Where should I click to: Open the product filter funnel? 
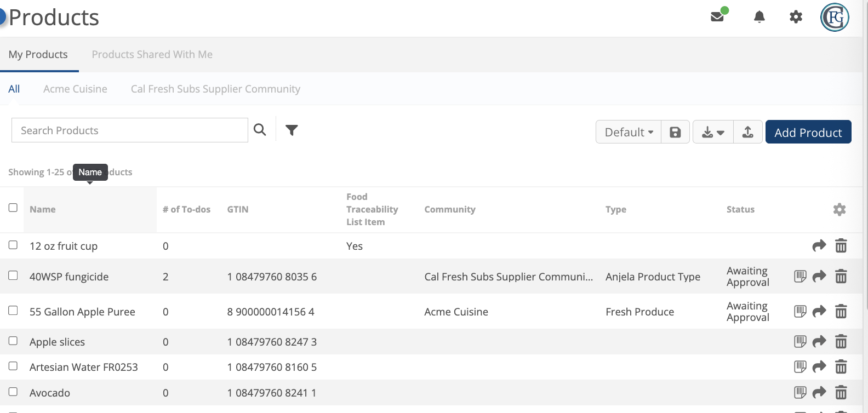click(x=292, y=130)
